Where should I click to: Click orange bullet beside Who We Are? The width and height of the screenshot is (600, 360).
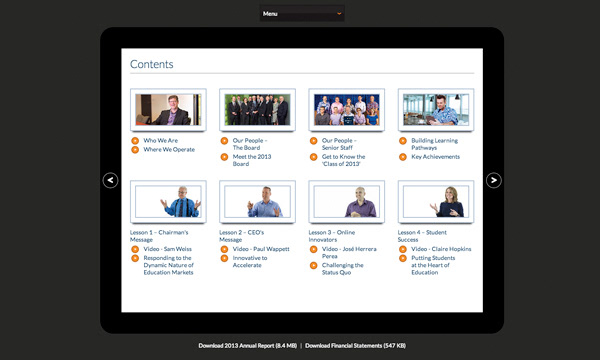coord(135,140)
